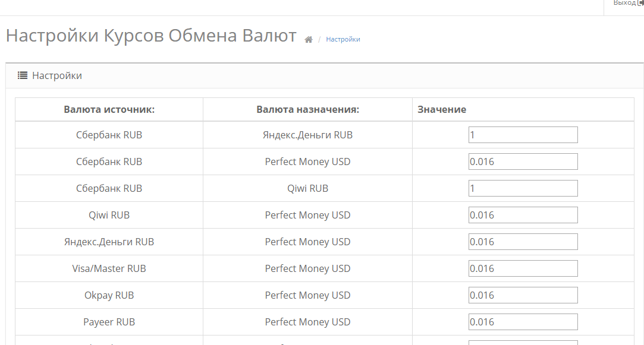This screenshot has height=345, width=644.
Task: Focus the value field in the Payeer RUB row
Action: [523, 322]
